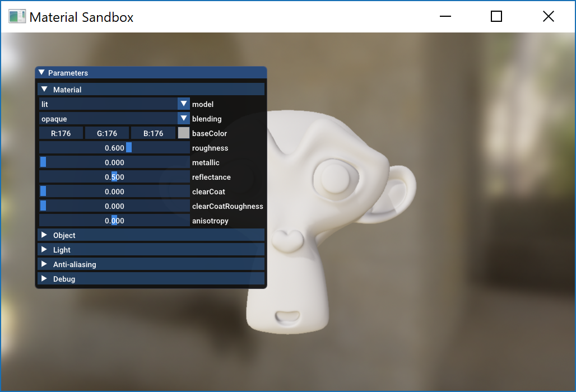Click the anisotropy slider

[114, 221]
